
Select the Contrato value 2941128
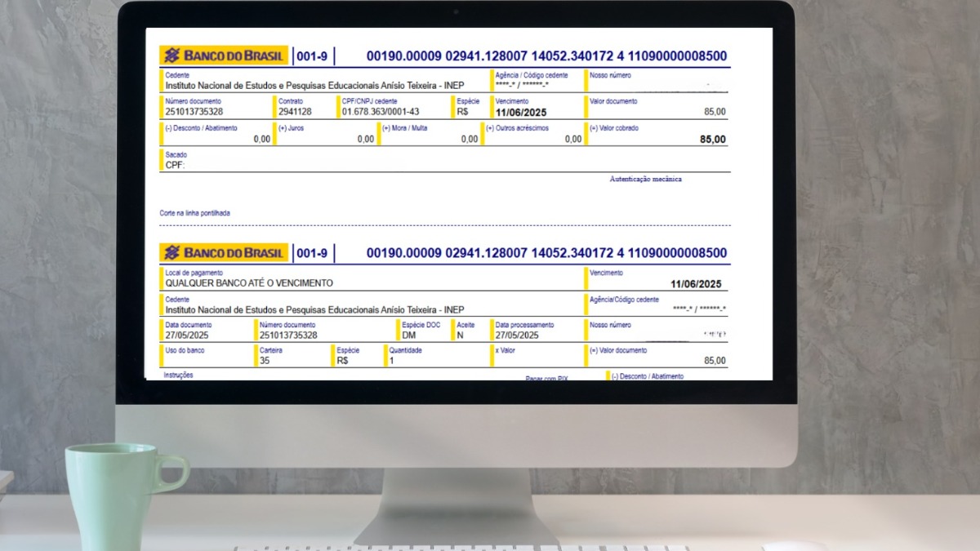click(295, 112)
